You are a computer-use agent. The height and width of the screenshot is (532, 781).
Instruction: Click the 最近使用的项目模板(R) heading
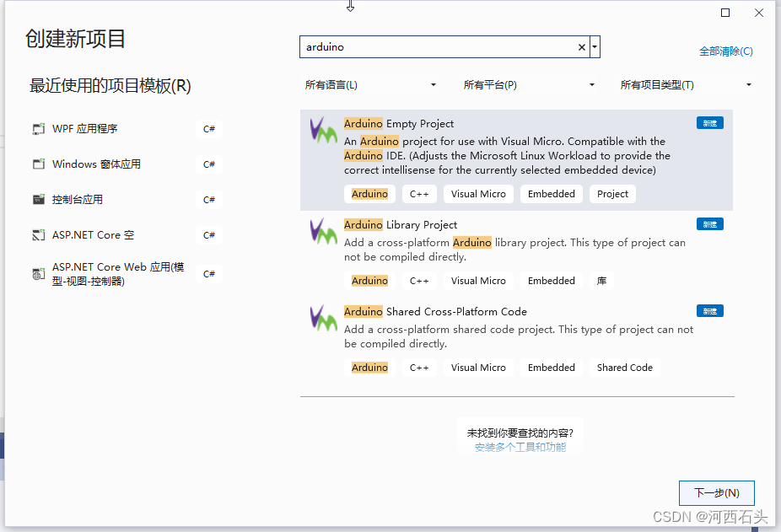pyautogui.click(x=110, y=86)
